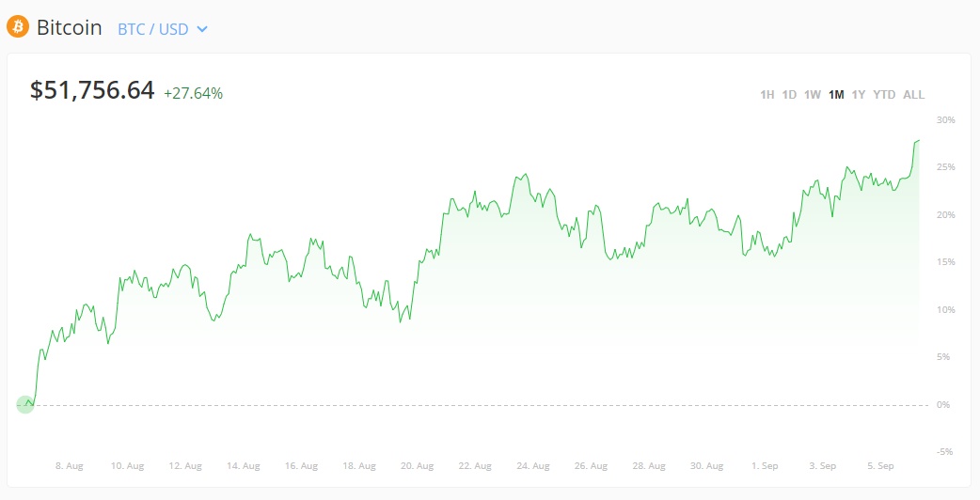Choose the 1M time range

pyautogui.click(x=836, y=94)
